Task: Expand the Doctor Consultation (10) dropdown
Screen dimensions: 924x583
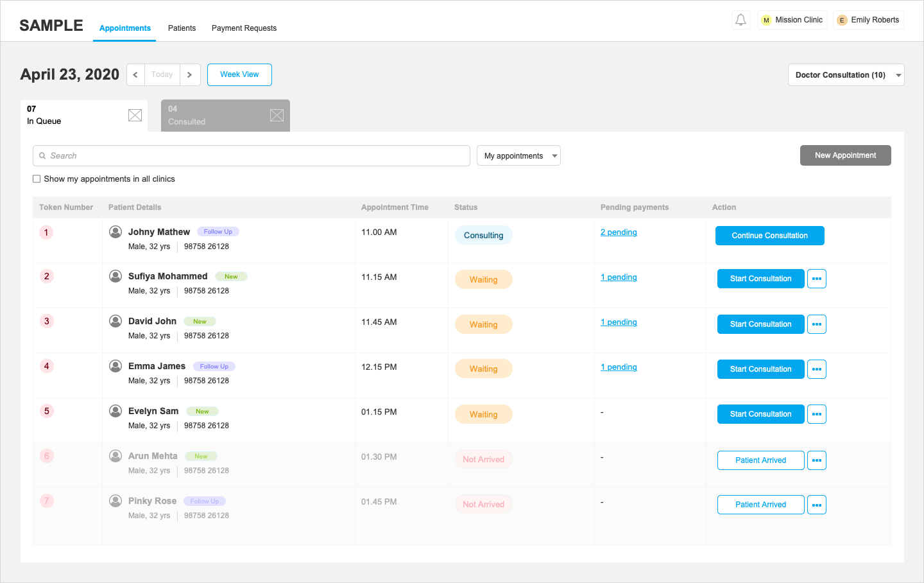Action: click(846, 75)
